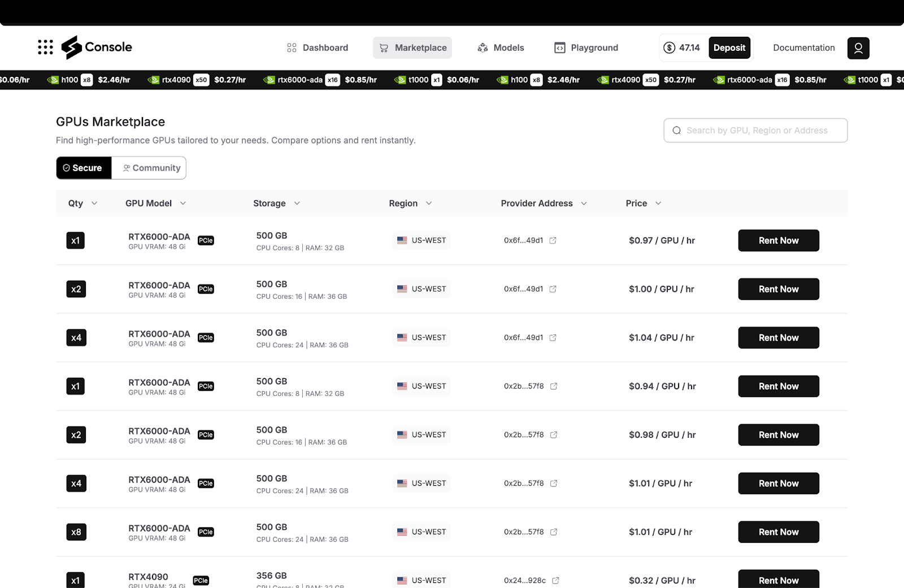Click the Console logo

97,47
